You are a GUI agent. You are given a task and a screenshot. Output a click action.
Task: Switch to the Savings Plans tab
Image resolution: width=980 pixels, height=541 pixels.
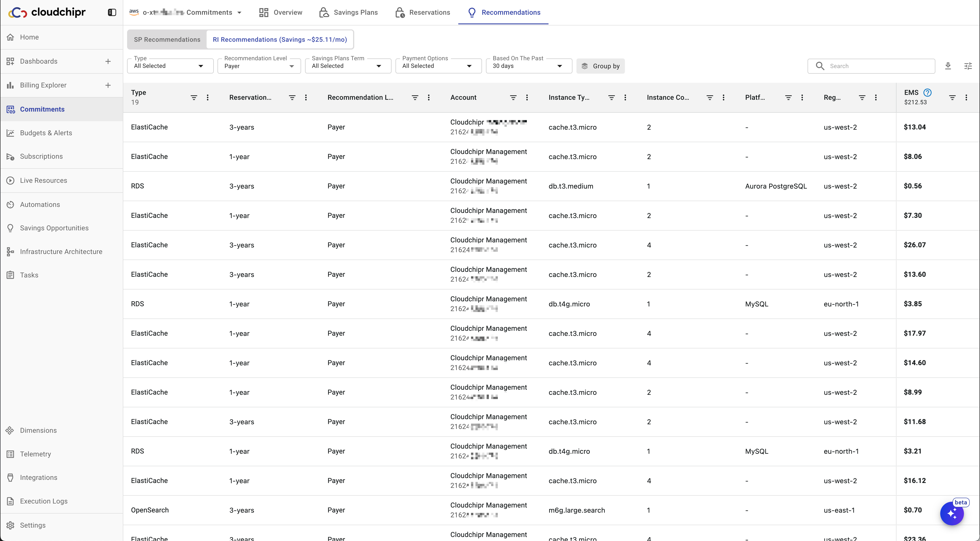click(x=348, y=12)
